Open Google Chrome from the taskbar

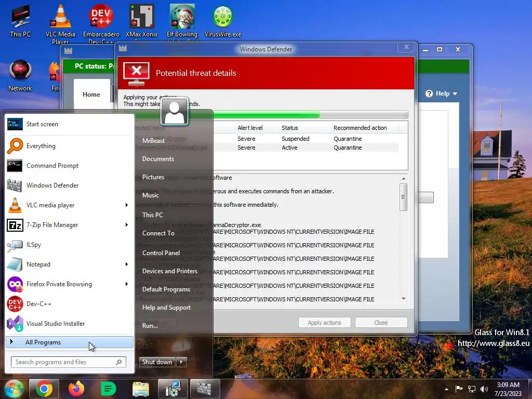(44, 389)
